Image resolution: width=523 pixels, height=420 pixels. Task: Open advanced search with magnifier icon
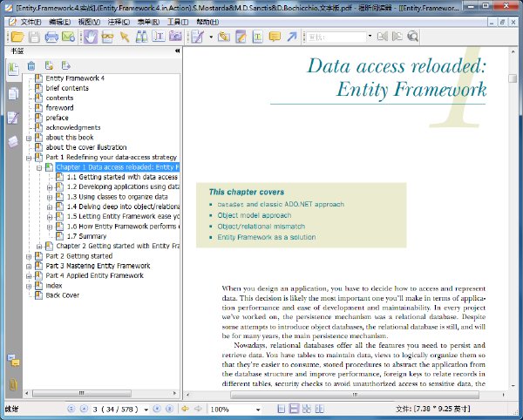tap(412, 37)
